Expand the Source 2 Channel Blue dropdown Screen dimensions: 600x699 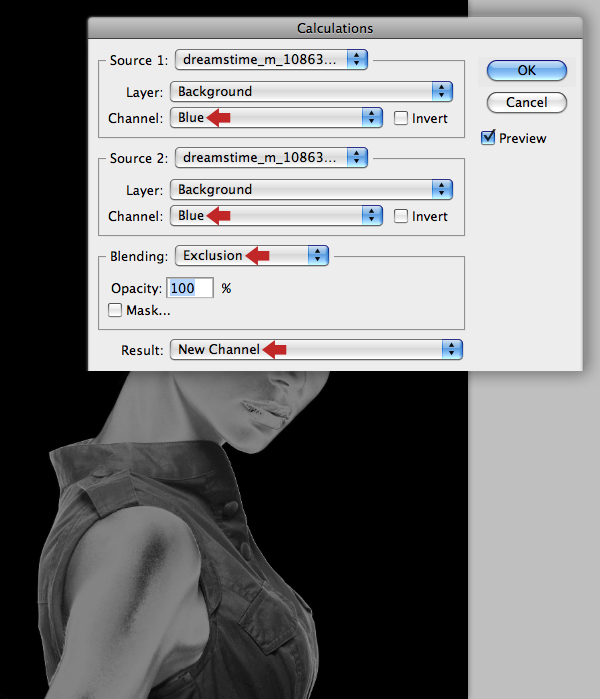[x=276, y=216]
